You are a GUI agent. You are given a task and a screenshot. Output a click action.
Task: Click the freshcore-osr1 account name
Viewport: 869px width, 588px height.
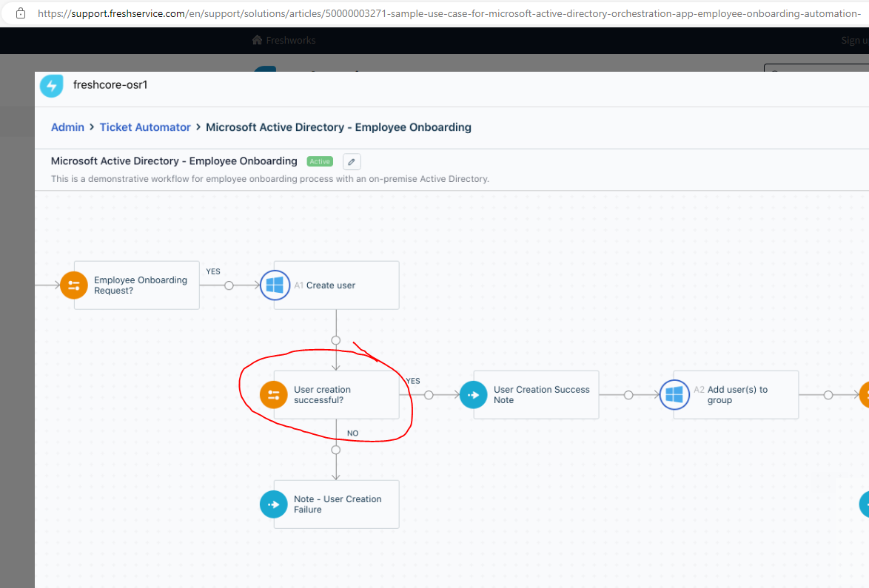pos(110,85)
